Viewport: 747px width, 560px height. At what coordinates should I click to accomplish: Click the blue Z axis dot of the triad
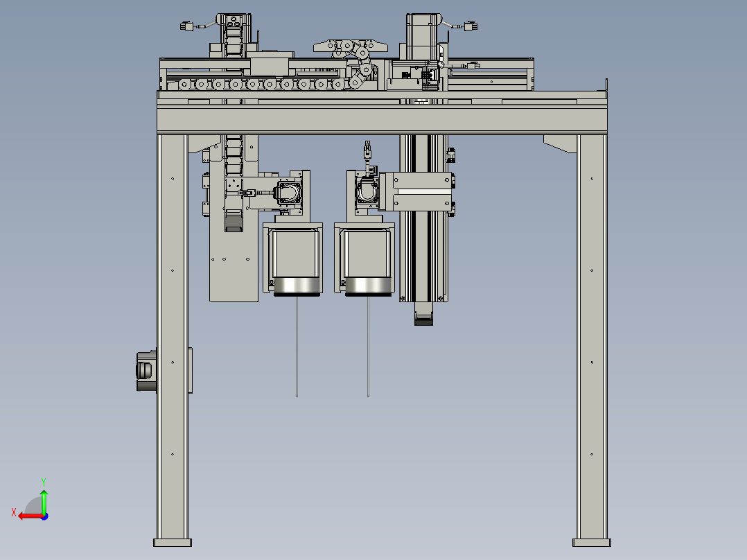pos(44,516)
